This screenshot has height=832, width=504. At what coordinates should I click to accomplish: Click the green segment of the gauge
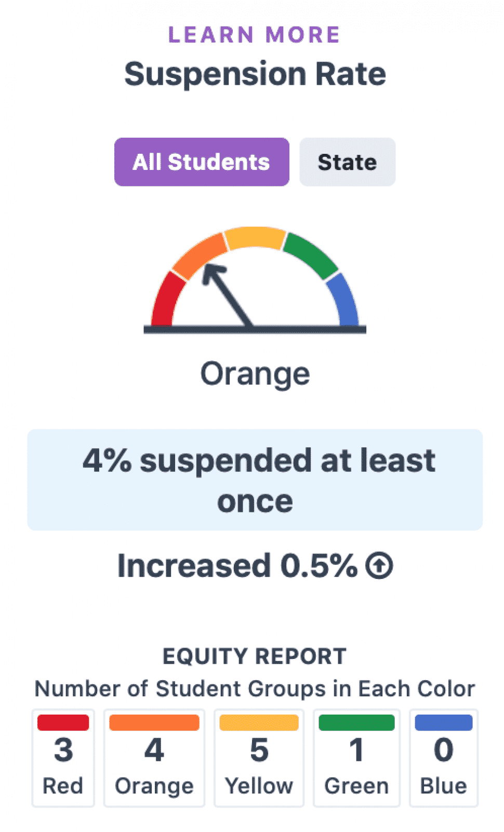click(x=311, y=255)
